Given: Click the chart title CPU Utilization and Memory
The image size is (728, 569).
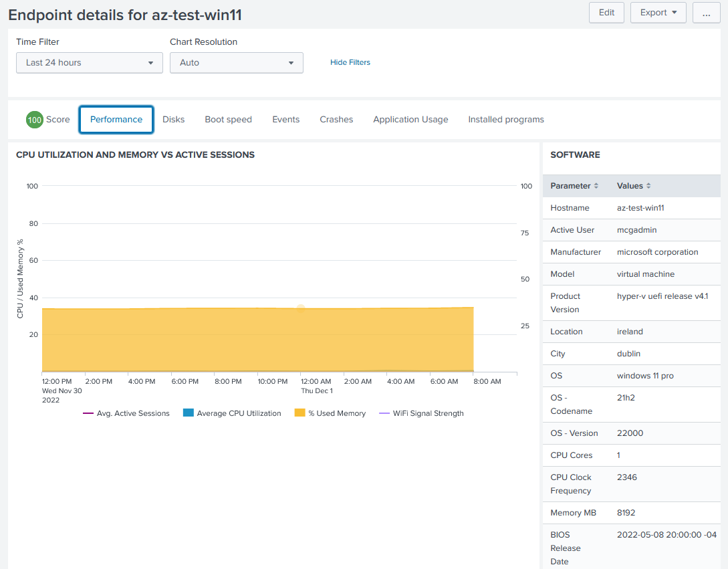Looking at the screenshot, I should click(x=135, y=154).
